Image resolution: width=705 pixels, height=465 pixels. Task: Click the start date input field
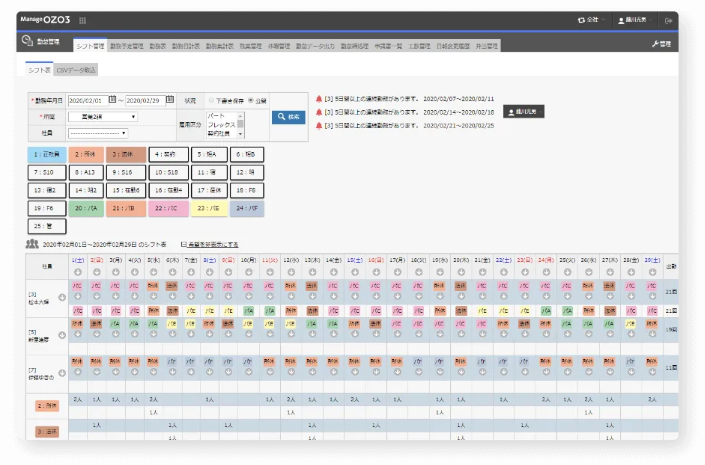coord(88,101)
